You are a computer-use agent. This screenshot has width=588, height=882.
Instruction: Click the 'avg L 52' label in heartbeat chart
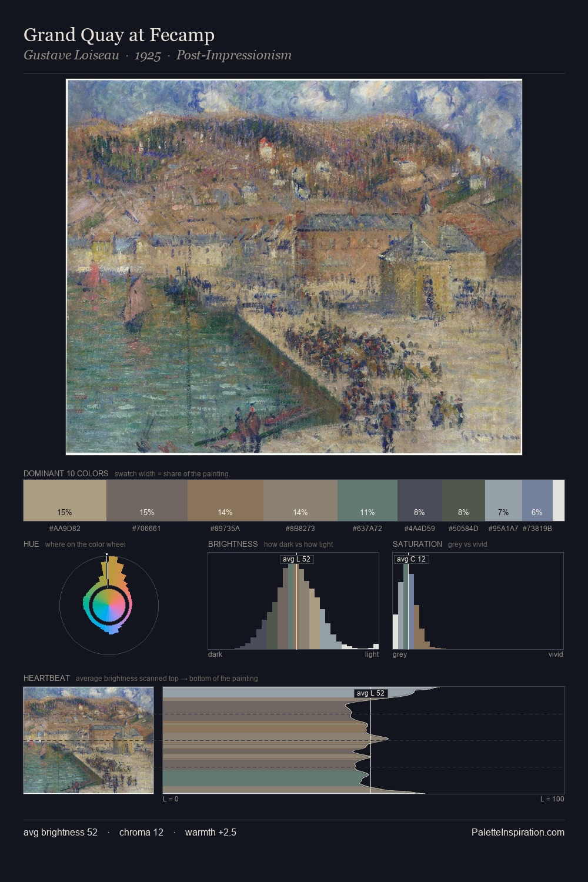click(370, 693)
